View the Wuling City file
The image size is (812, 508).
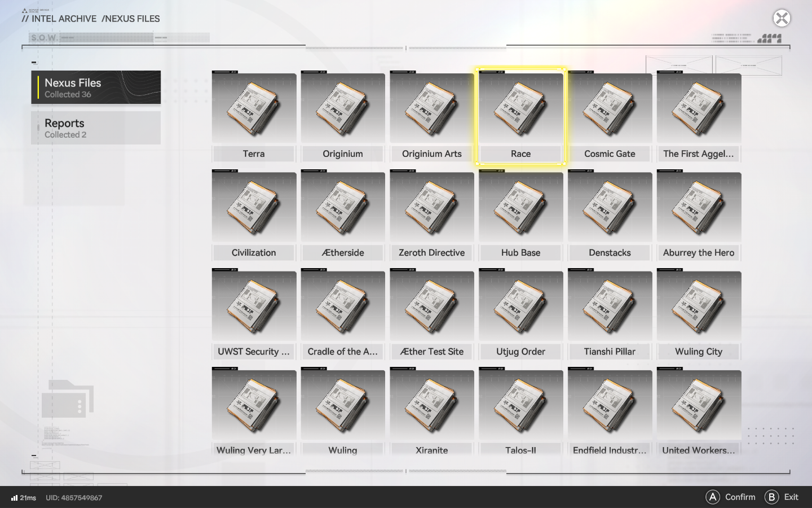coord(699,314)
